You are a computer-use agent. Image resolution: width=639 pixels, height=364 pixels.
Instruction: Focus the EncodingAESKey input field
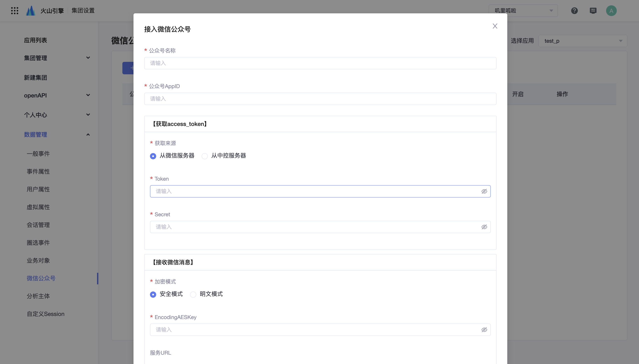pos(320,330)
